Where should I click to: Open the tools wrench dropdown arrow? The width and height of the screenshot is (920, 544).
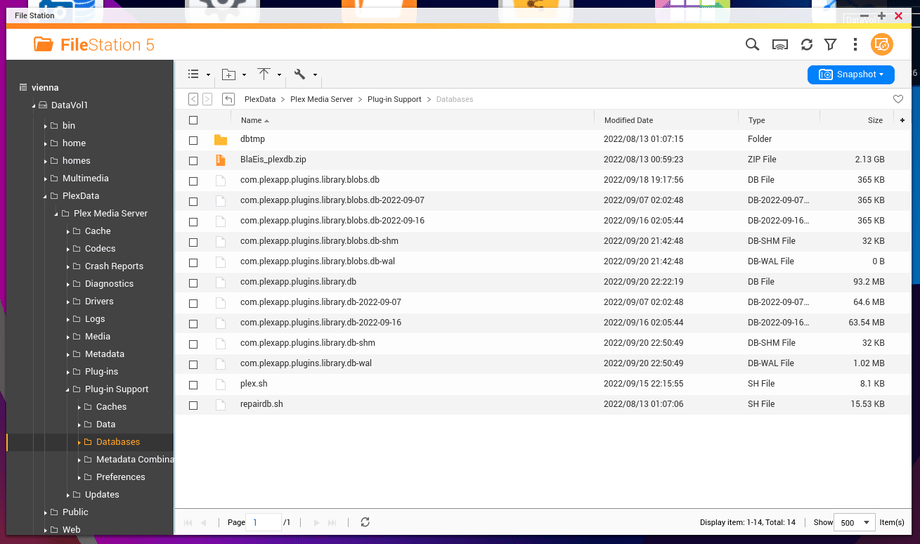click(315, 75)
